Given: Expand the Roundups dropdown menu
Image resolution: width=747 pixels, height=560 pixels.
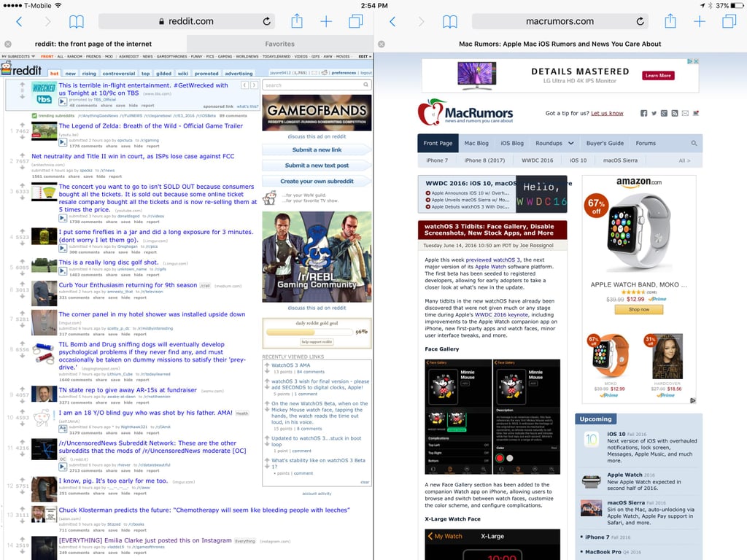Looking at the screenshot, I should 554,144.
